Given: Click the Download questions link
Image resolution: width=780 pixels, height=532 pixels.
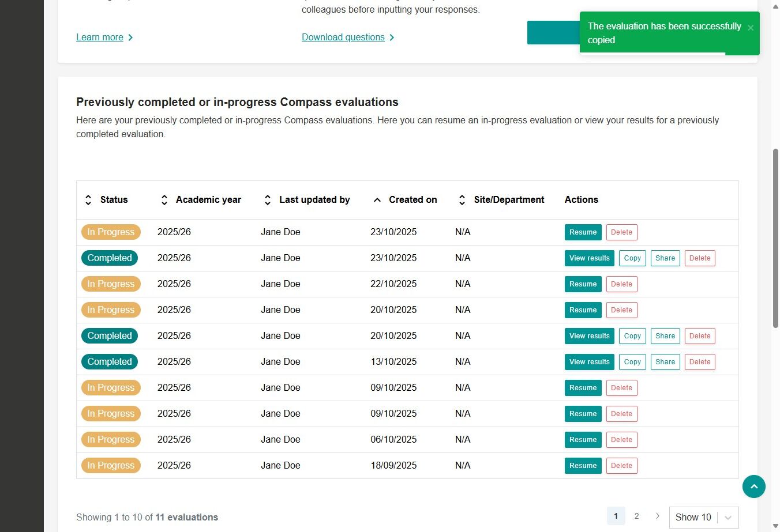Looking at the screenshot, I should click(348, 37).
